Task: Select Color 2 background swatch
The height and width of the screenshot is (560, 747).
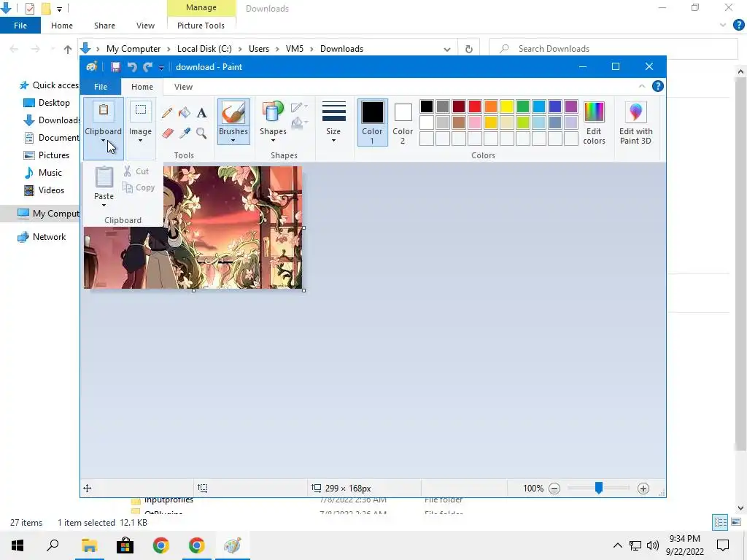Action: tap(403, 122)
